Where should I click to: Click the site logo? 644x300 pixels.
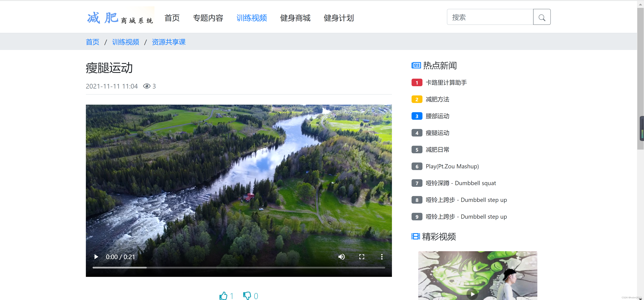(x=120, y=16)
